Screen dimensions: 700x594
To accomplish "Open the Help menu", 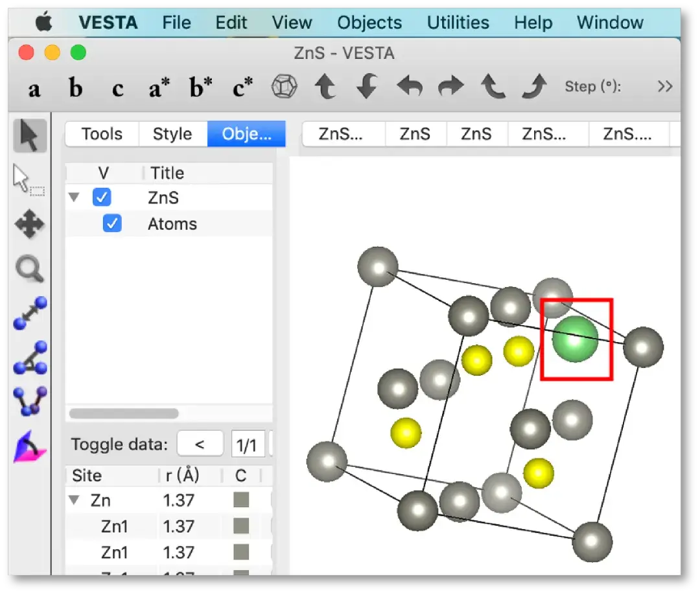I will click(x=533, y=22).
